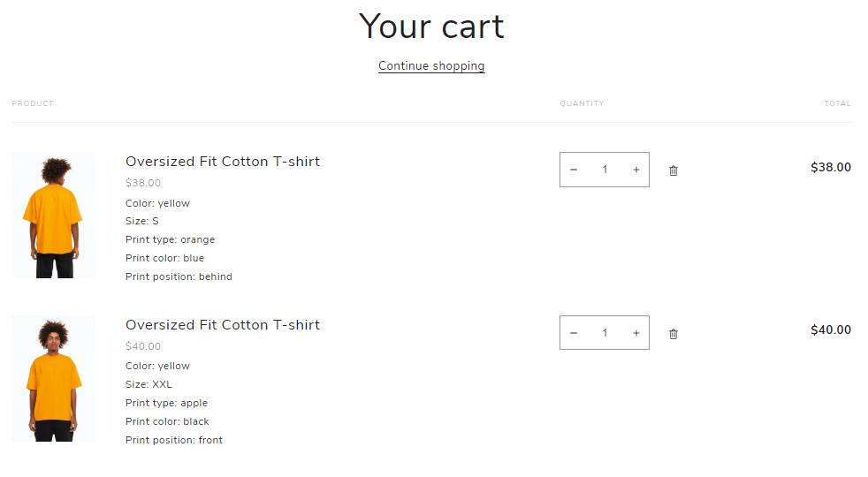Image resolution: width=868 pixels, height=477 pixels.
Task: Select the bold $40.00 line total
Action: (831, 329)
